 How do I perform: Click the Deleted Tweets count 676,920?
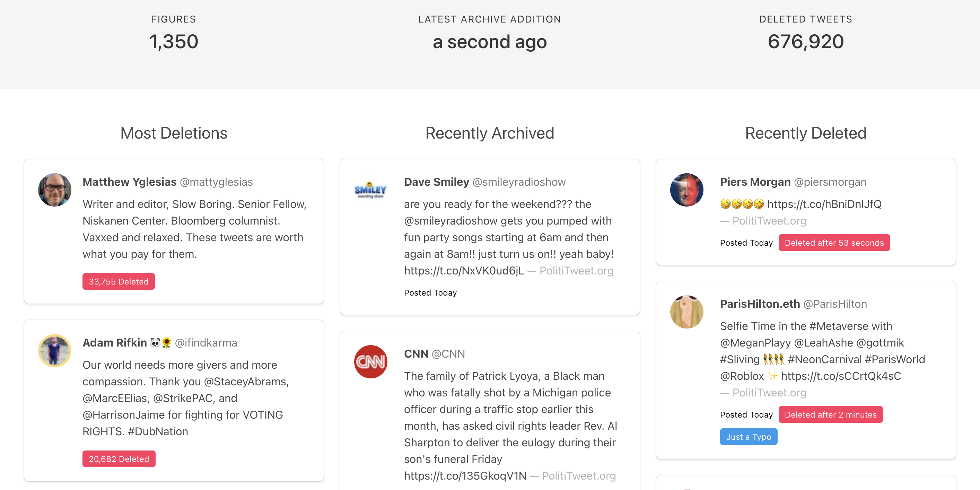(806, 42)
